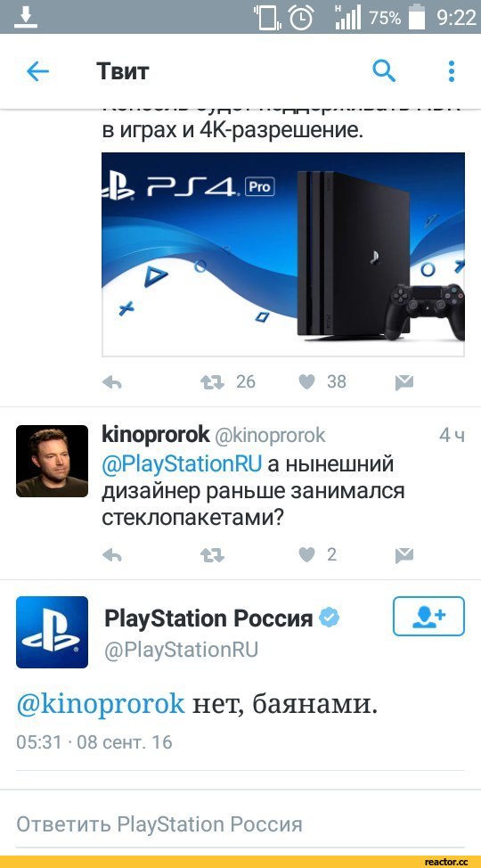Like kinoprorok's tweet with 2 likes
Screen dimensions: 481x868
(x=306, y=554)
